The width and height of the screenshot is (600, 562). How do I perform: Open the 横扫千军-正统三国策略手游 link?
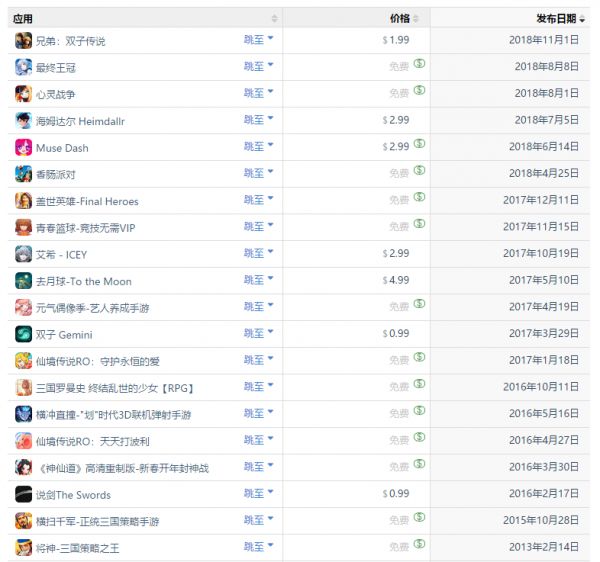(97, 521)
